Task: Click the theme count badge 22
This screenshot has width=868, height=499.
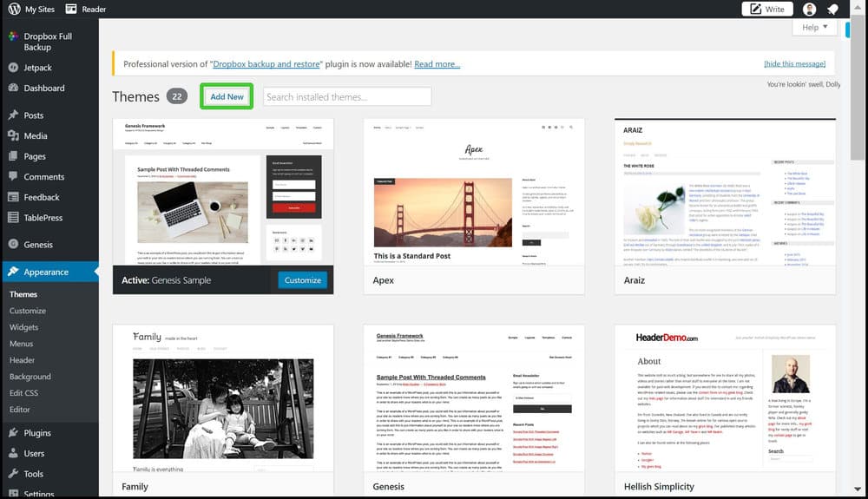Action: [x=176, y=96]
